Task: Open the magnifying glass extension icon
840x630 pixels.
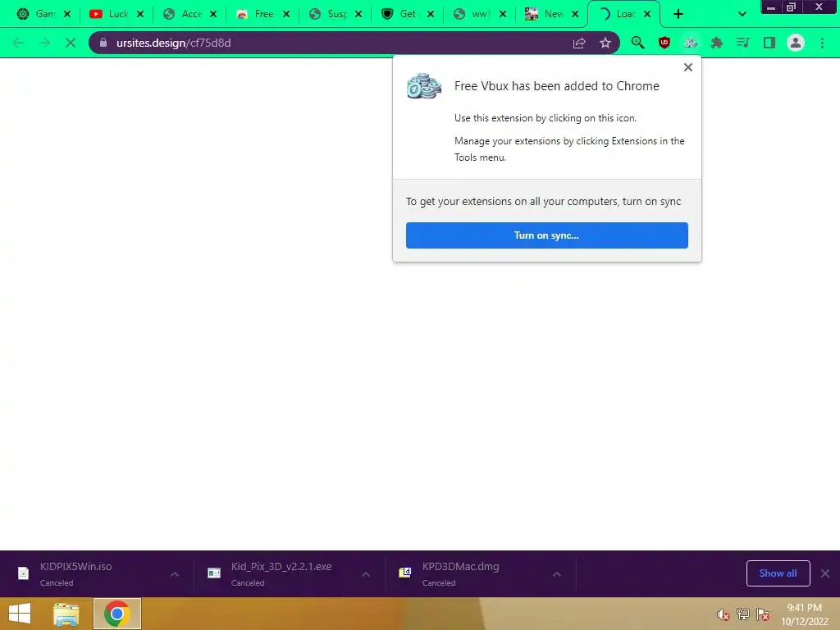Action: pos(637,43)
